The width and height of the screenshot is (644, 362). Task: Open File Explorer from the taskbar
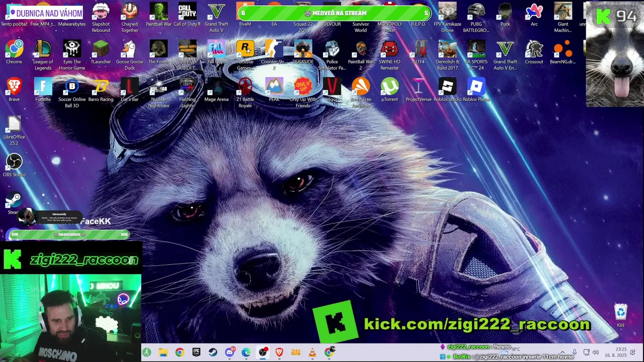click(x=163, y=352)
